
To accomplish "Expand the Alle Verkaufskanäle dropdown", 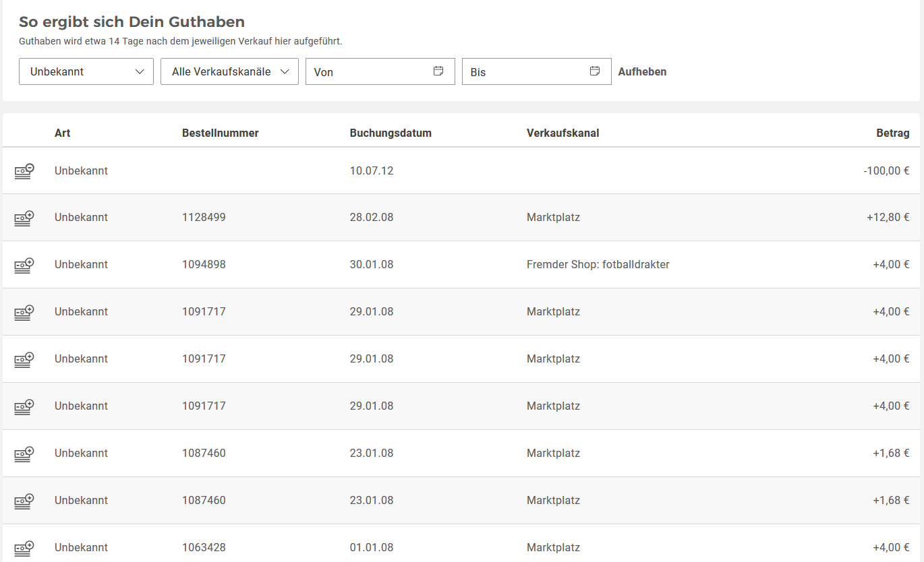I will tap(229, 71).
